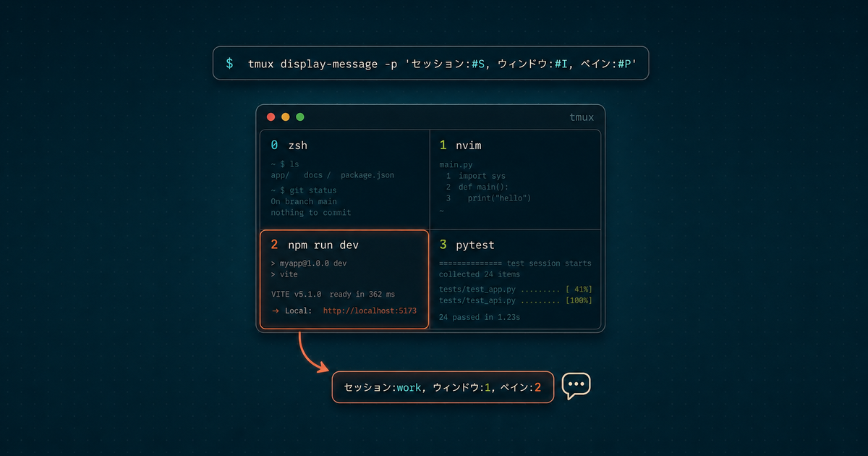This screenshot has height=456, width=868.
Task: Select pane 0 zsh title
Action: pyautogui.click(x=289, y=145)
